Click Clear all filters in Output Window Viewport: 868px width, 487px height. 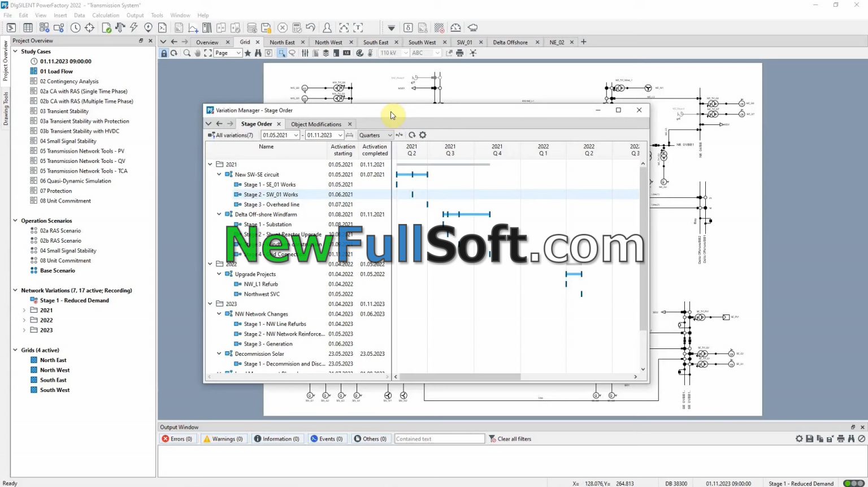(510, 438)
